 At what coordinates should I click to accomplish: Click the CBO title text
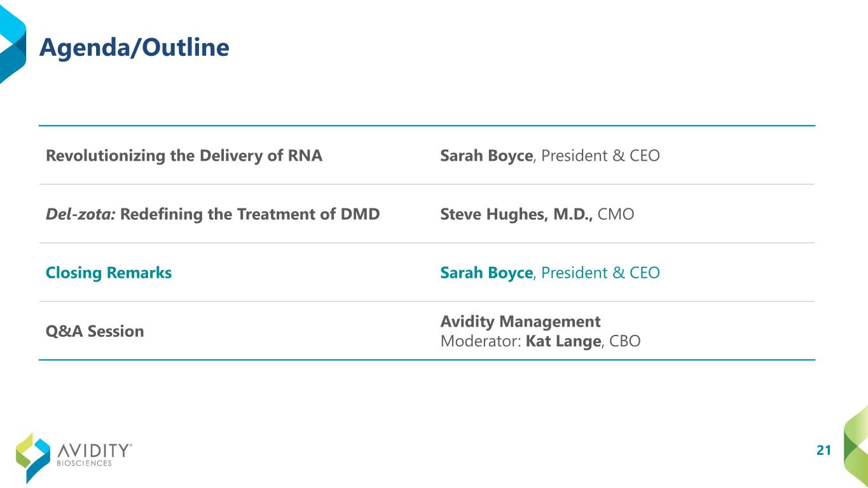coord(624,341)
